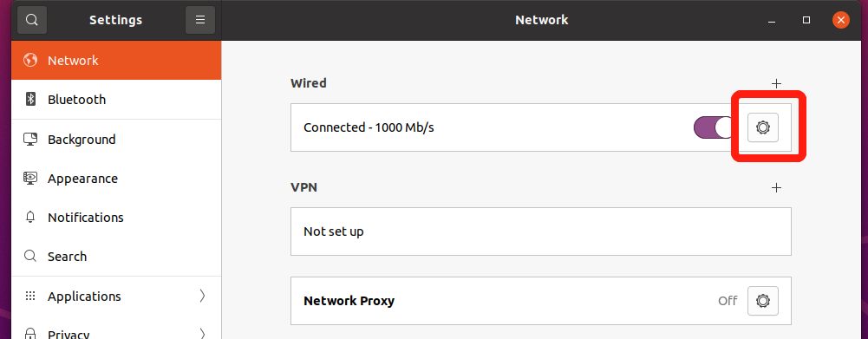Open the Search settings panel
Image resolution: width=868 pixels, height=339 pixels.
[116, 257]
